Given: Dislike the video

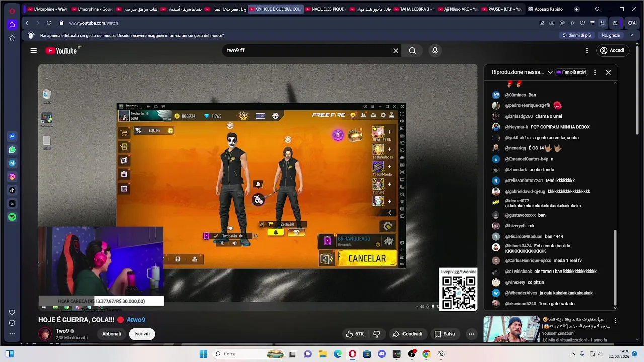Looking at the screenshot, I should (x=376, y=334).
